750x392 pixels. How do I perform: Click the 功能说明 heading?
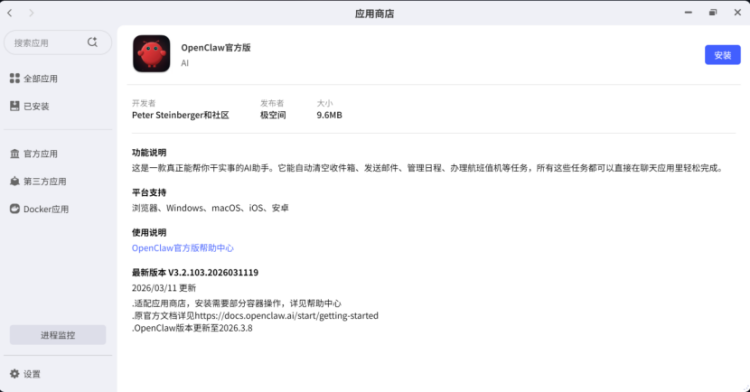pyautogui.click(x=149, y=152)
